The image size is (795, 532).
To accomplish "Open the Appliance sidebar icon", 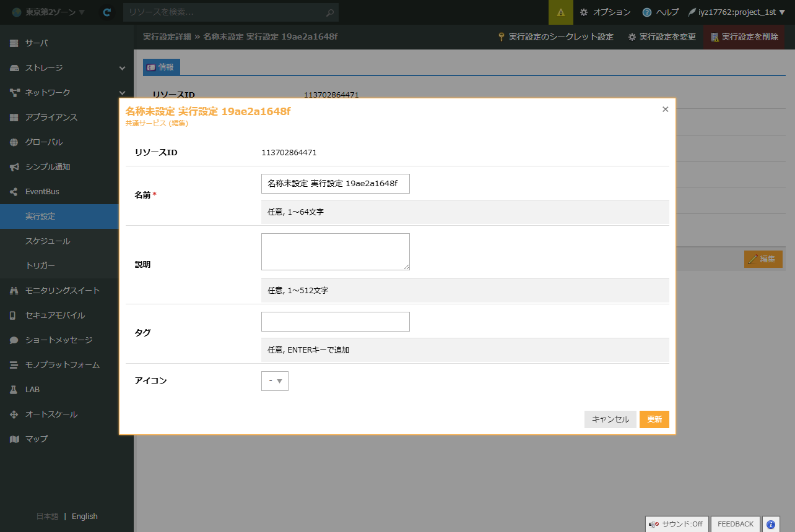I will point(14,118).
